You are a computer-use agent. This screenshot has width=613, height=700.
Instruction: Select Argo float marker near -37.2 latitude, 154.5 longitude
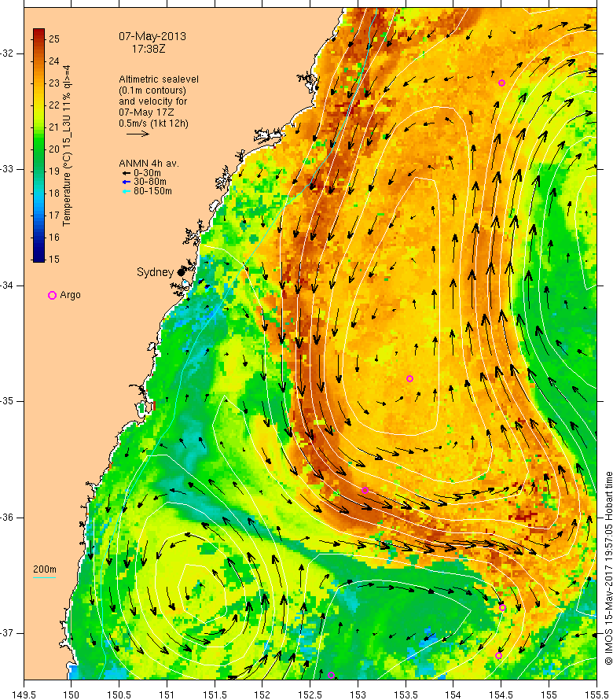(x=498, y=655)
